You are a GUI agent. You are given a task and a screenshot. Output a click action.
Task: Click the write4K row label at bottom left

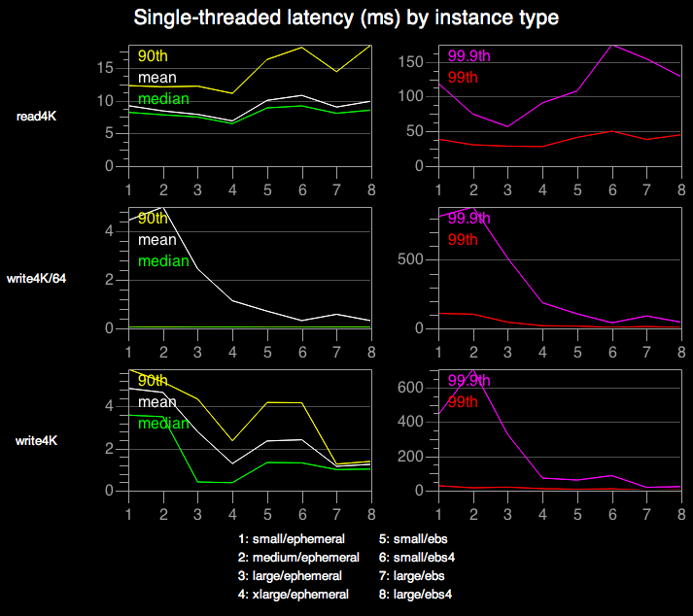click(x=38, y=440)
